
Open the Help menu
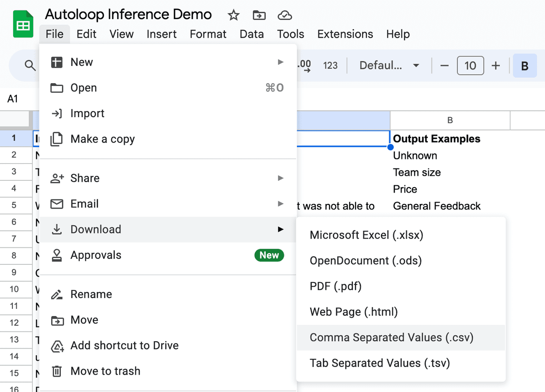[398, 34]
